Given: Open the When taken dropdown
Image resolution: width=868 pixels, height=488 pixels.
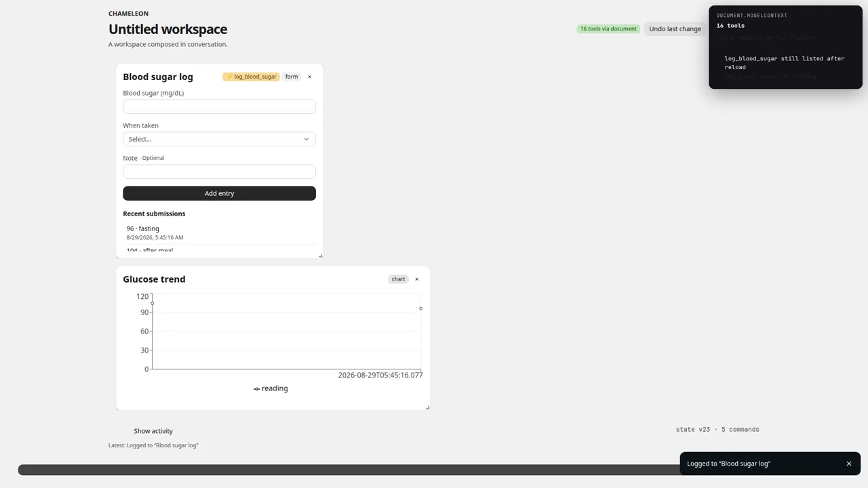Looking at the screenshot, I should coord(219,139).
